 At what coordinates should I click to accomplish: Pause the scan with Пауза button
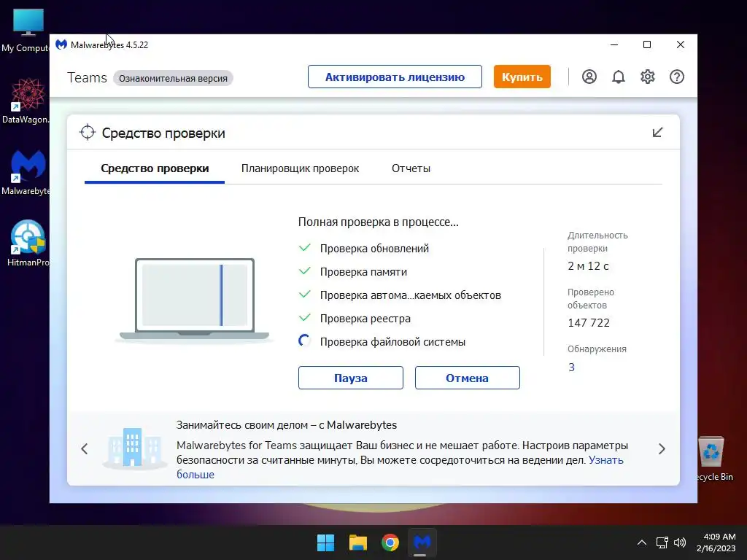pos(351,378)
